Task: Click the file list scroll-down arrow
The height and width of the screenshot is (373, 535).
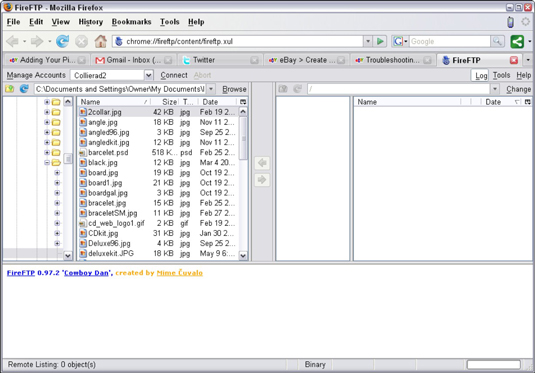Action: click(243, 255)
